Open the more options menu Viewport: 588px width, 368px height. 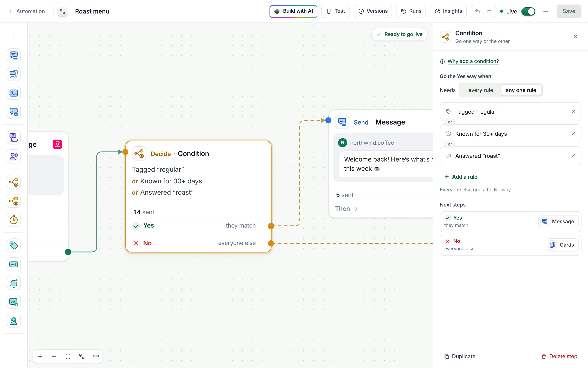546,11
